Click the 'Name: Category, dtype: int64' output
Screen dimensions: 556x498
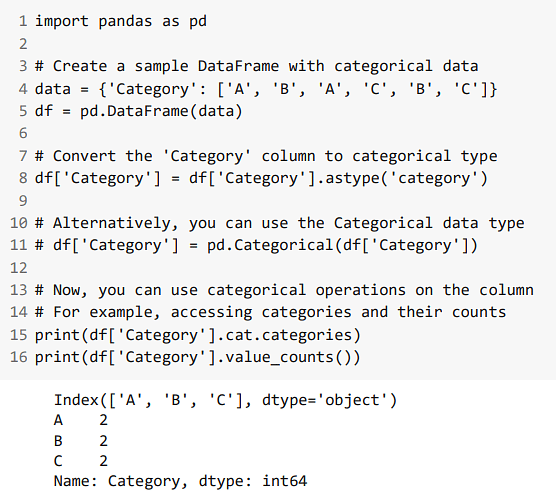pos(180,481)
